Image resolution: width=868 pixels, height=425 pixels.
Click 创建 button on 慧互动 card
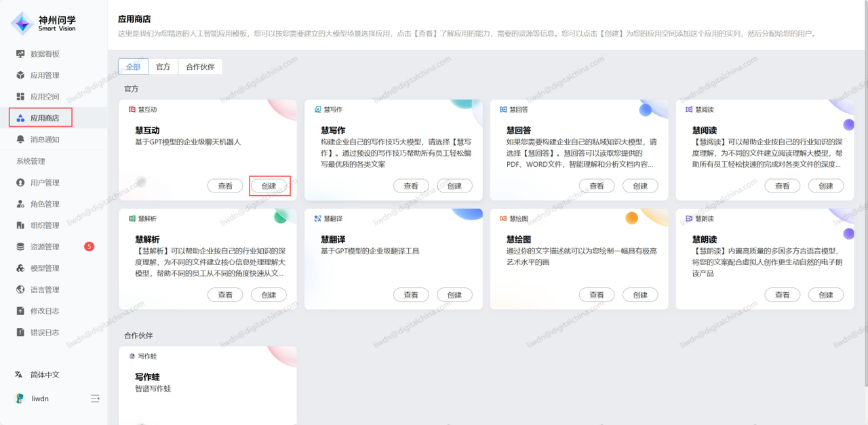pos(269,186)
